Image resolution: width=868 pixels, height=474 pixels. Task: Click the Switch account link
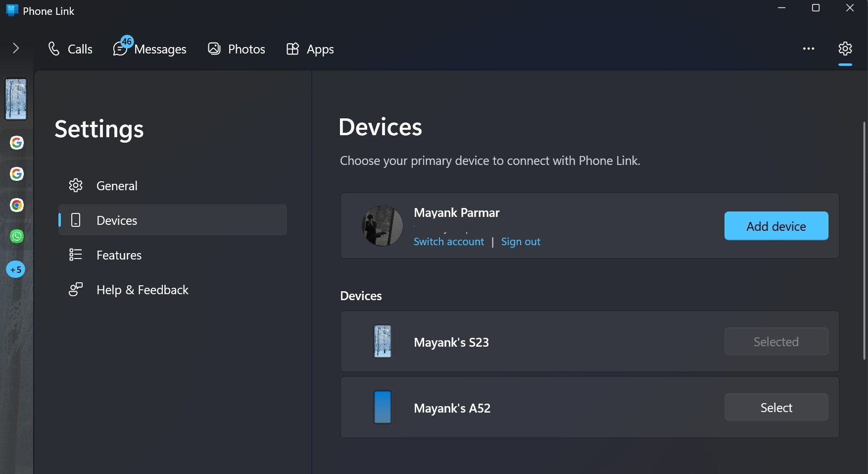click(x=448, y=242)
